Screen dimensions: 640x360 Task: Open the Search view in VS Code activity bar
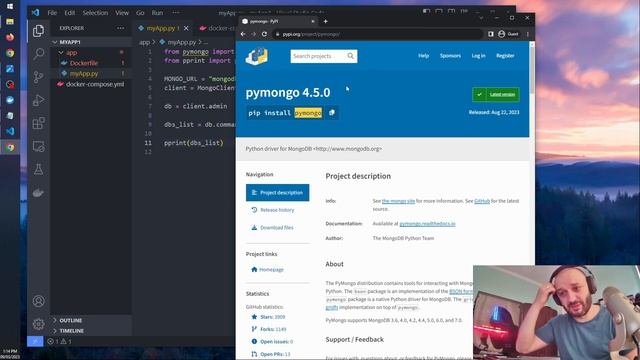(38, 53)
